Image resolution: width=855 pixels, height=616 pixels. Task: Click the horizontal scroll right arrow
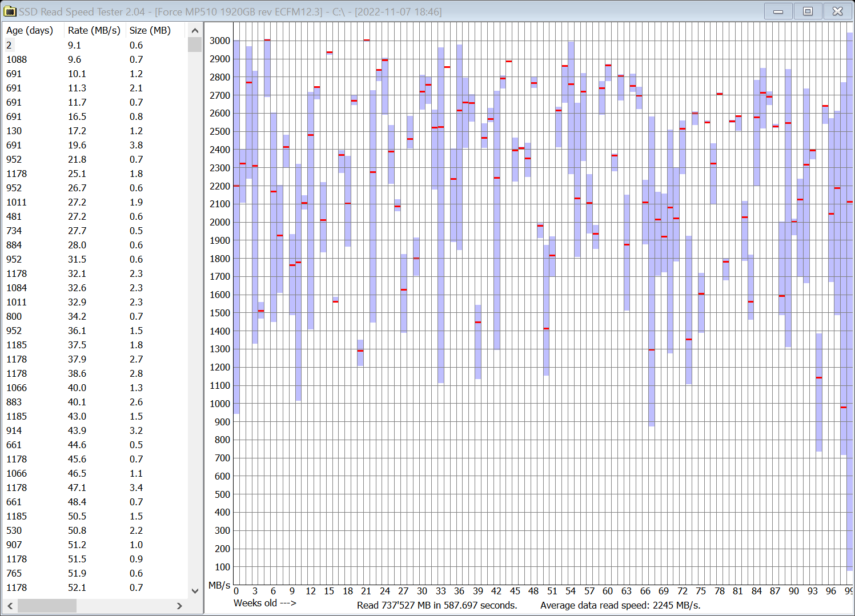point(179,606)
